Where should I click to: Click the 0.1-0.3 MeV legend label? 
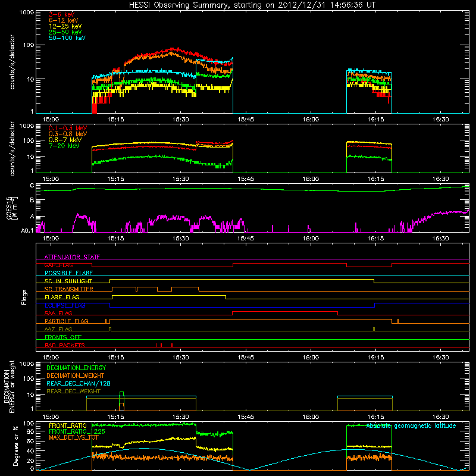tap(68, 128)
